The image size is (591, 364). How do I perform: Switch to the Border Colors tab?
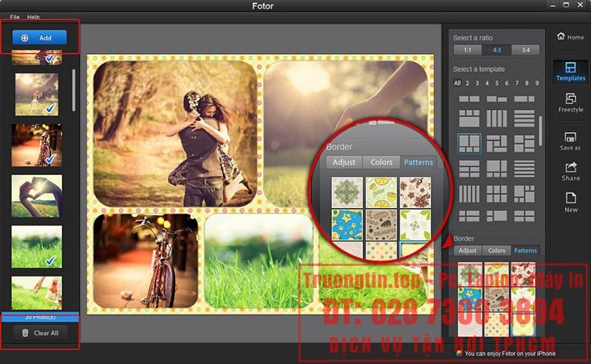(x=496, y=251)
